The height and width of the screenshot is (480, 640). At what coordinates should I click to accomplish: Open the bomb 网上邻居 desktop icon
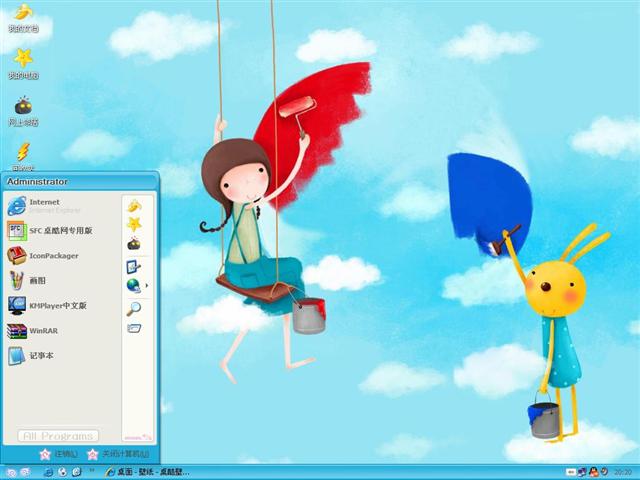pos(23,111)
